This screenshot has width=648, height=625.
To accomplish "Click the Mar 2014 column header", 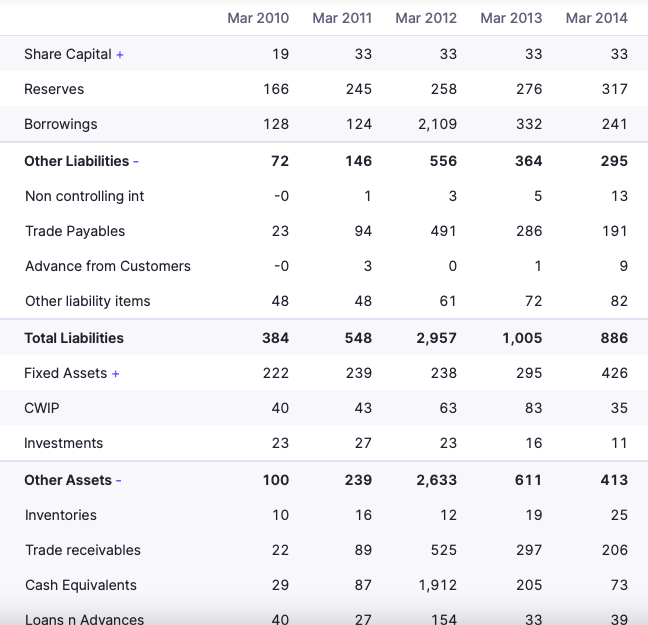I will coord(596,18).
